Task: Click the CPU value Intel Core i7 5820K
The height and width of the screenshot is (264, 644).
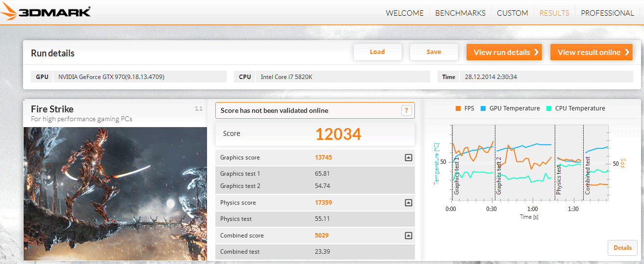Action: coord(343,77)
